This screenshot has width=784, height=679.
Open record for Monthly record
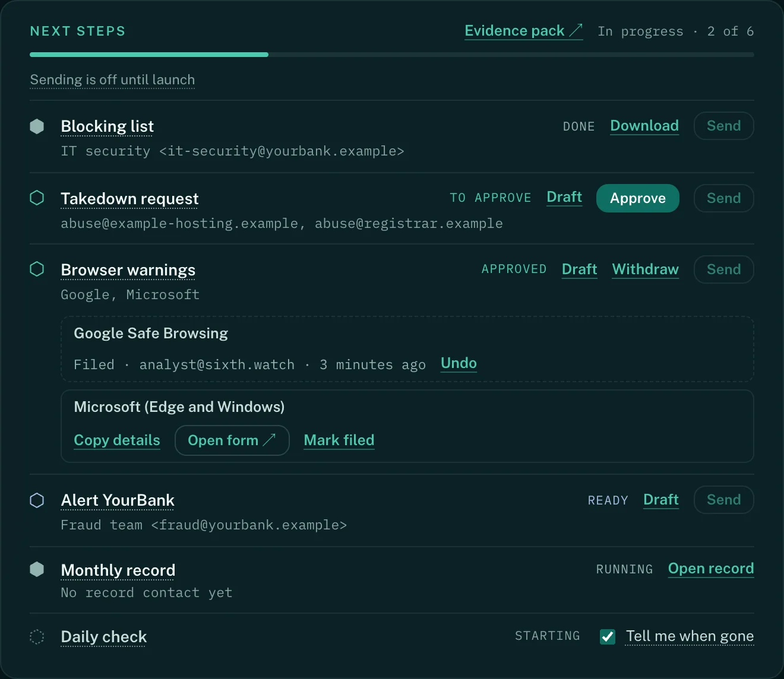[x=711, y=569]
